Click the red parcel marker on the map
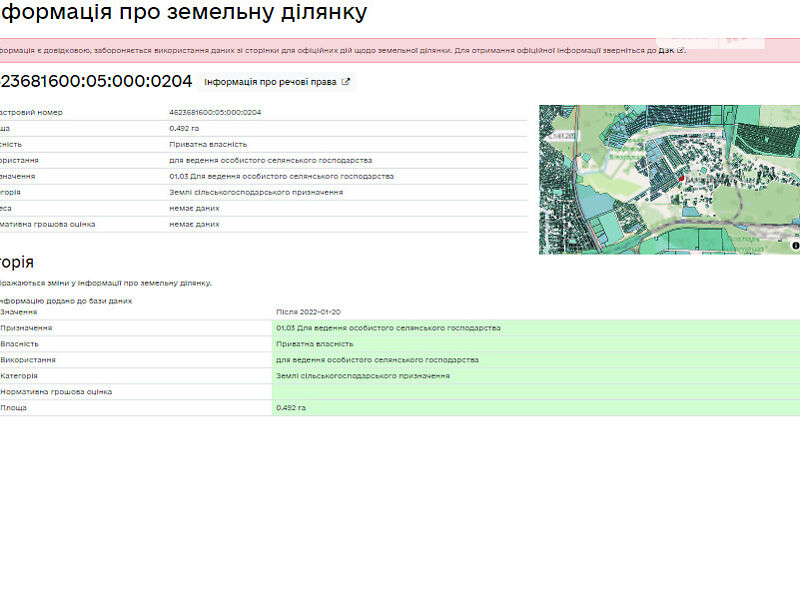800x600 pixels. (x=682, y=178)
